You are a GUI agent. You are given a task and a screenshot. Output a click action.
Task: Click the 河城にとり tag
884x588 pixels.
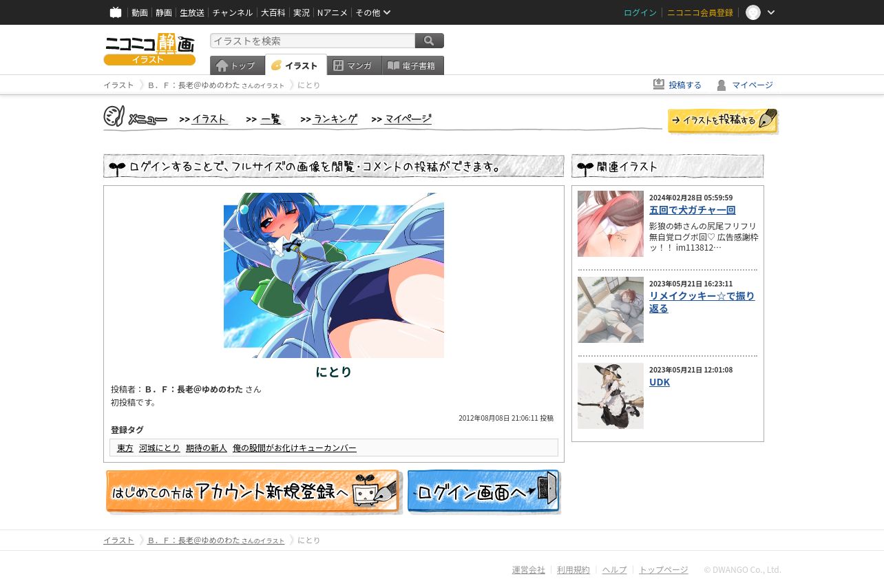point(160,448)
